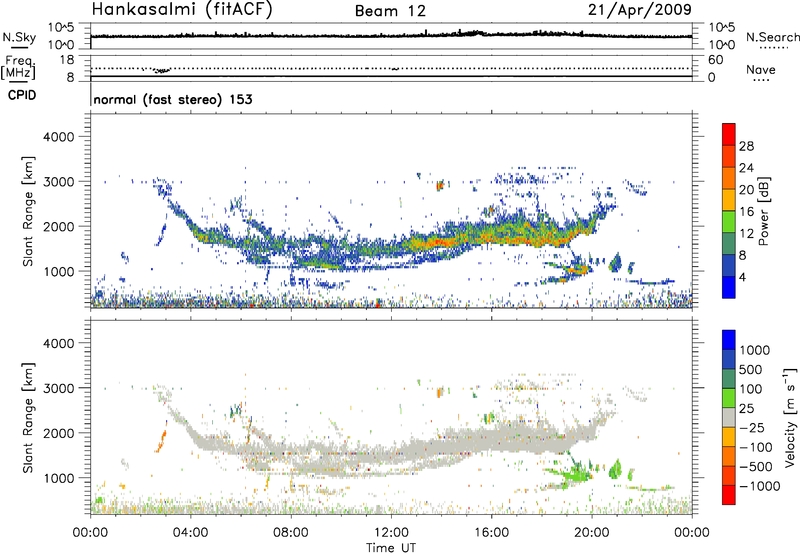Click the '60' tick on Nave axis
This screenshot has height=554, width=800.
(715, 60)
